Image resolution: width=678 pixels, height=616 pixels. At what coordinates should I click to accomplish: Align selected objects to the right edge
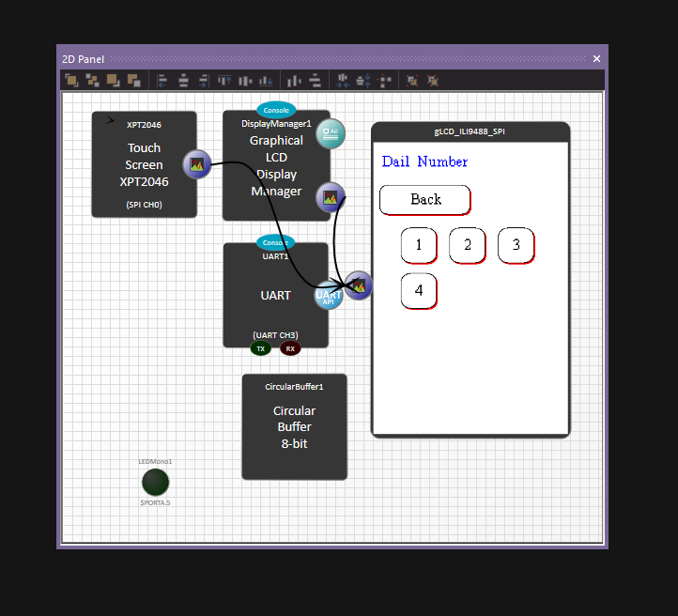[204, 81]
